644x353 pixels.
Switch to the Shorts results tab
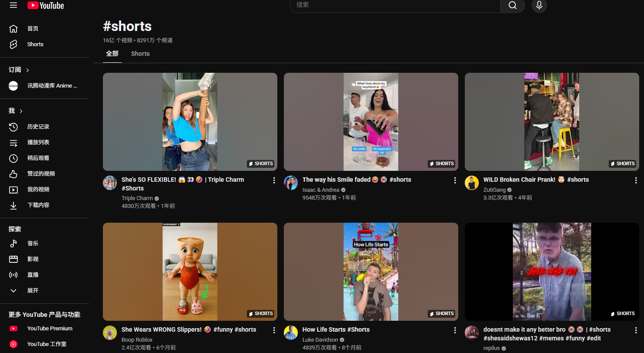(140, 53)
